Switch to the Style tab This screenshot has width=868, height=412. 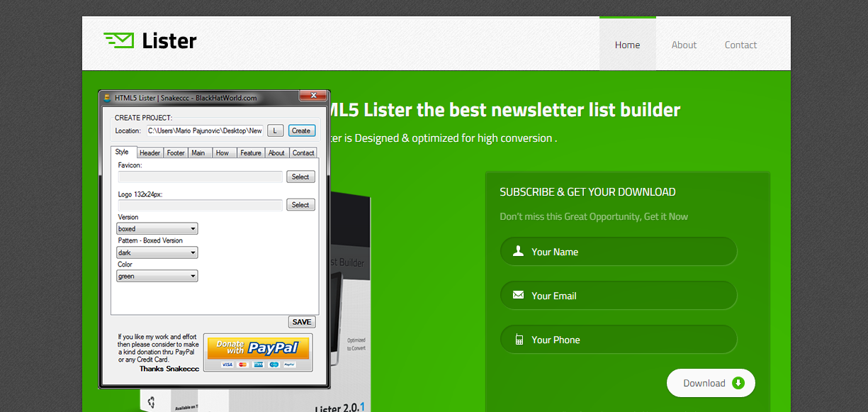click(x=122, y=152)
